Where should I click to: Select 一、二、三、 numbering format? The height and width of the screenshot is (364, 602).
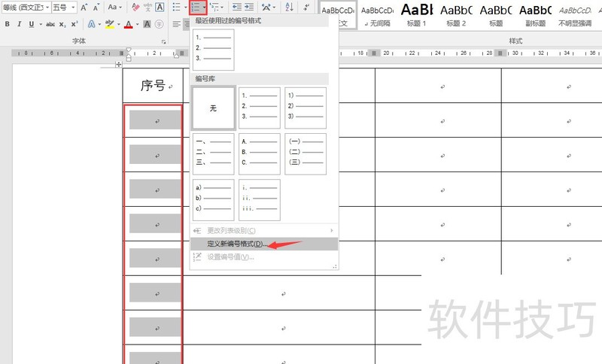(x=214, y=154)
